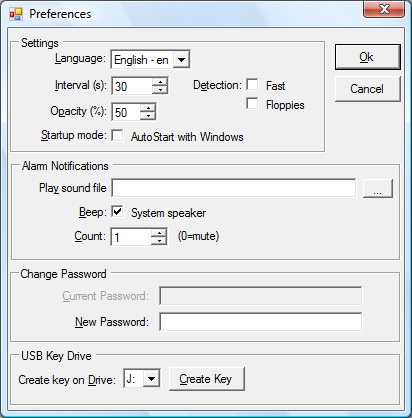
Task: Click the Ok button
Action: coord(368,57)
